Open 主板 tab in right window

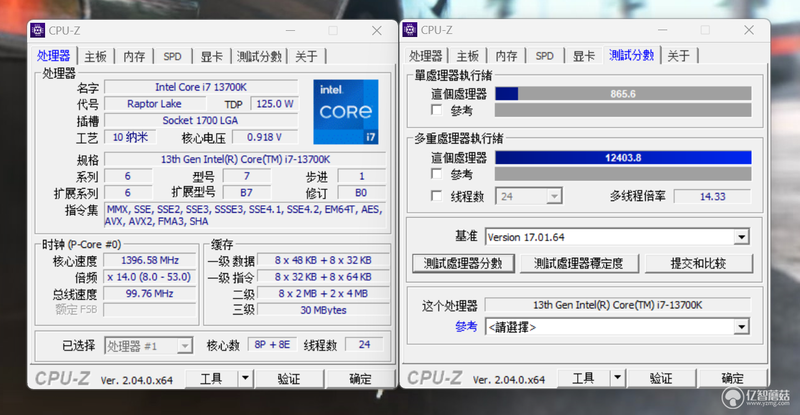pos(467,56)
